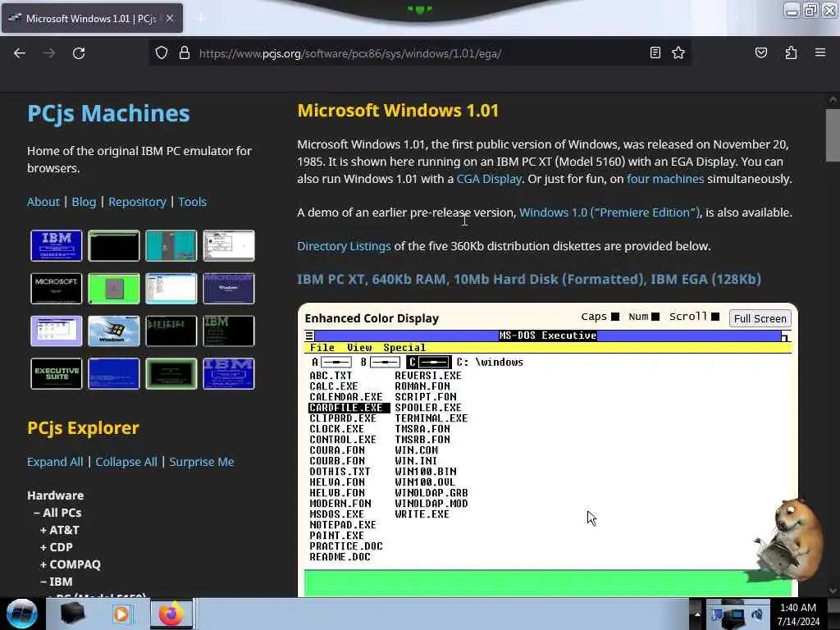
Task: Select drive A icon
Action: tap(331, 362)
